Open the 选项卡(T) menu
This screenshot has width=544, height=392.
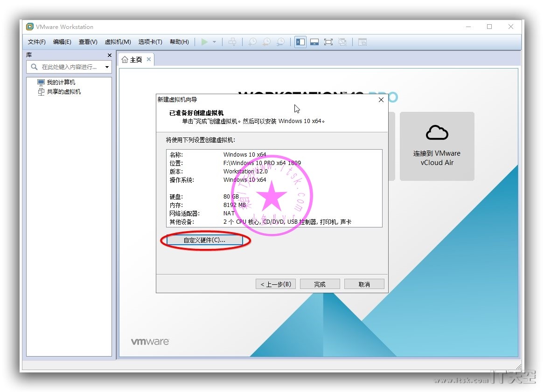150,42
